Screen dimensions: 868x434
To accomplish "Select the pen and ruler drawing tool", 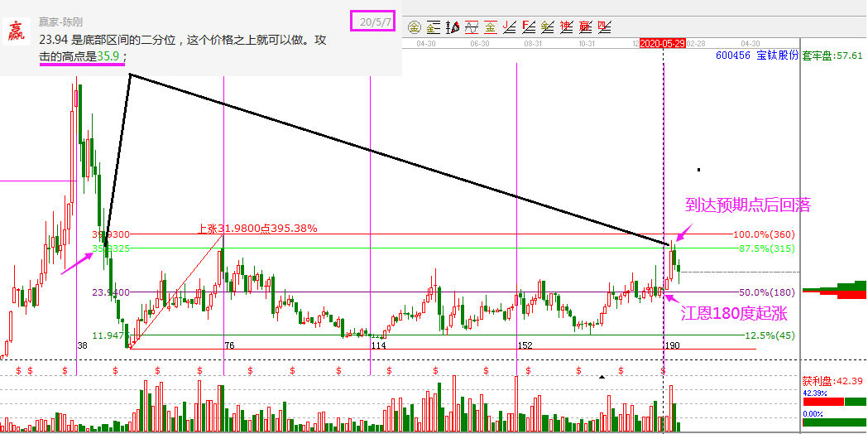I will coord(453,27).
